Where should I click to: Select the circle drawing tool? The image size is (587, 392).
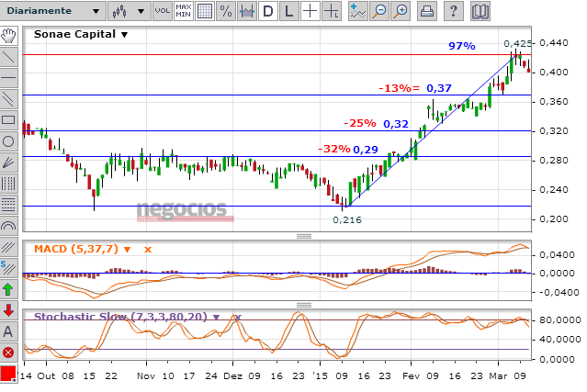[8, 141]
